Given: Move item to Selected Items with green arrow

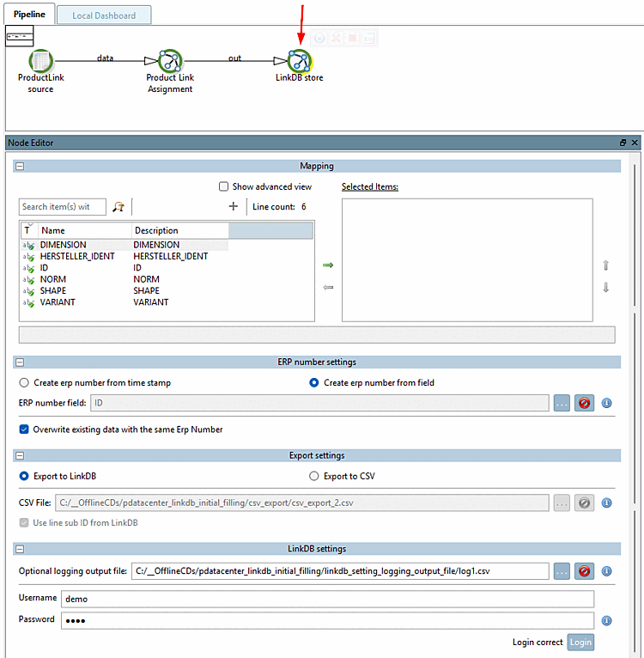Looking at the screenshot, I should pyautogui.click(x=328, y=265).
